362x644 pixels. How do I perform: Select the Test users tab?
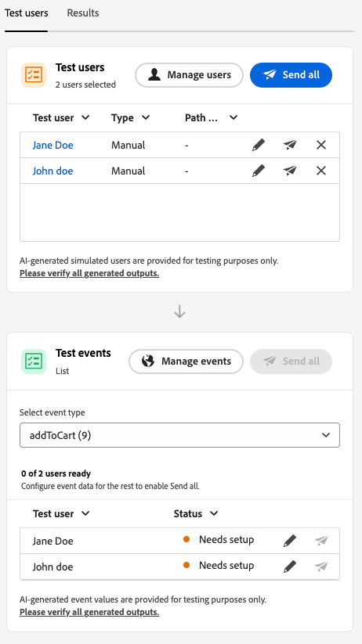point(27,13)
